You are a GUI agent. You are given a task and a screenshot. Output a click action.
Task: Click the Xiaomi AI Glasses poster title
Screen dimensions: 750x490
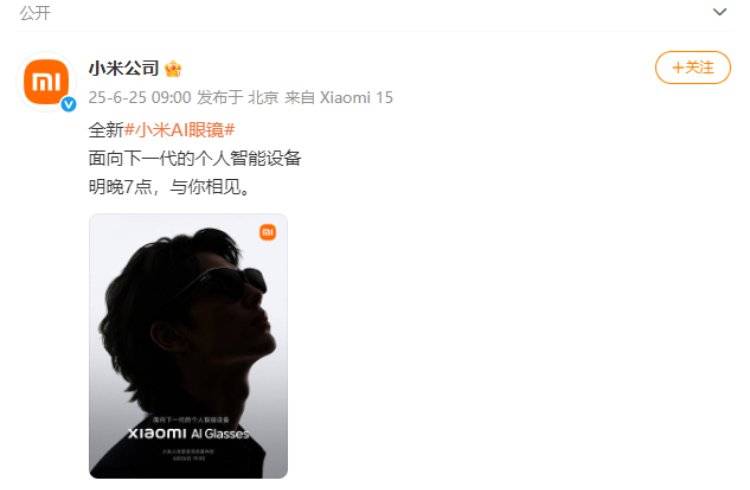pyautogui.click(x=188, y=434)
